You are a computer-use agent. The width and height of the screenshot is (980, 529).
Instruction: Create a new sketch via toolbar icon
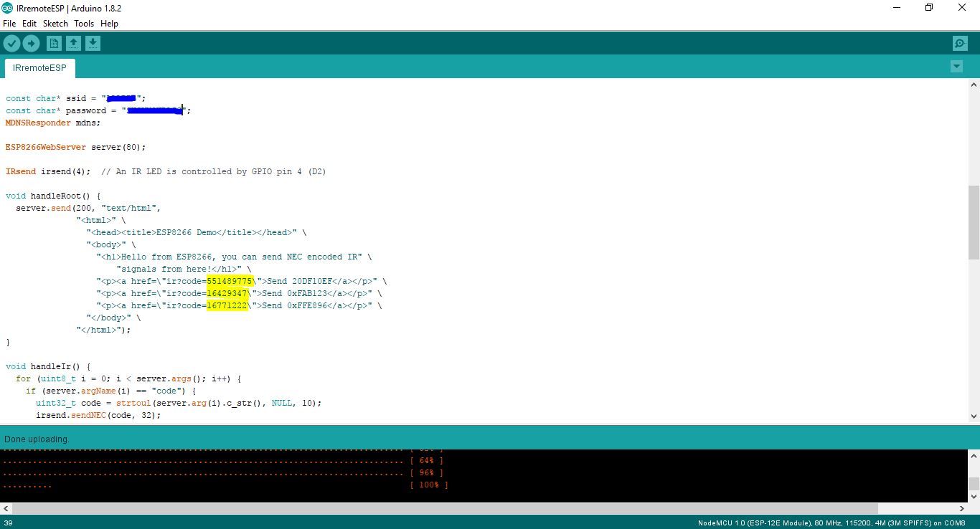[x=54, y=43]
